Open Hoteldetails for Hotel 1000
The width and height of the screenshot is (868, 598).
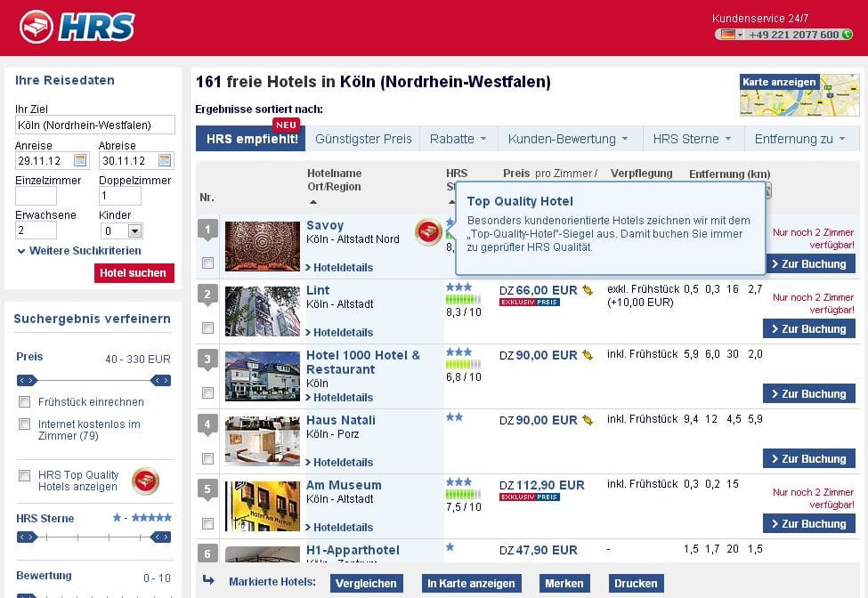[339, 397]
